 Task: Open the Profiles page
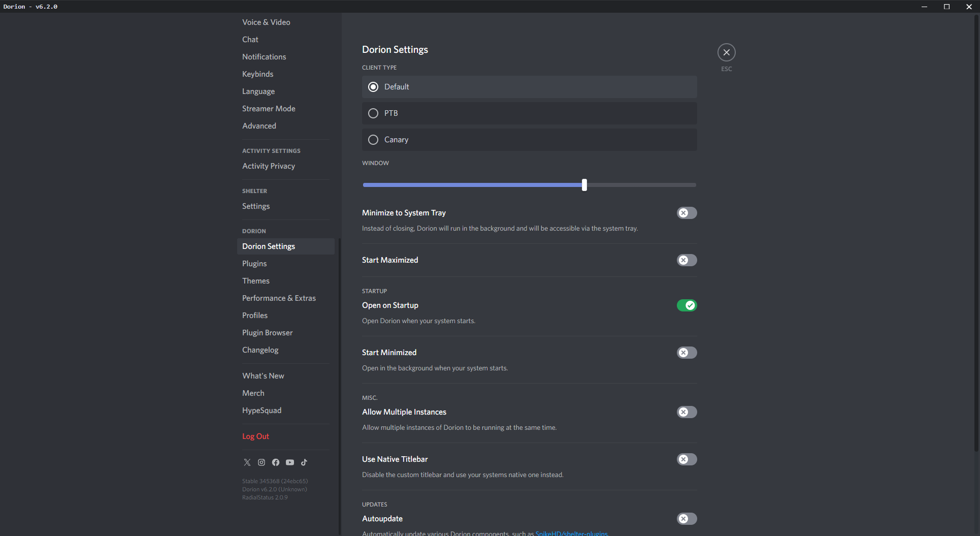(x=285, y=316)
